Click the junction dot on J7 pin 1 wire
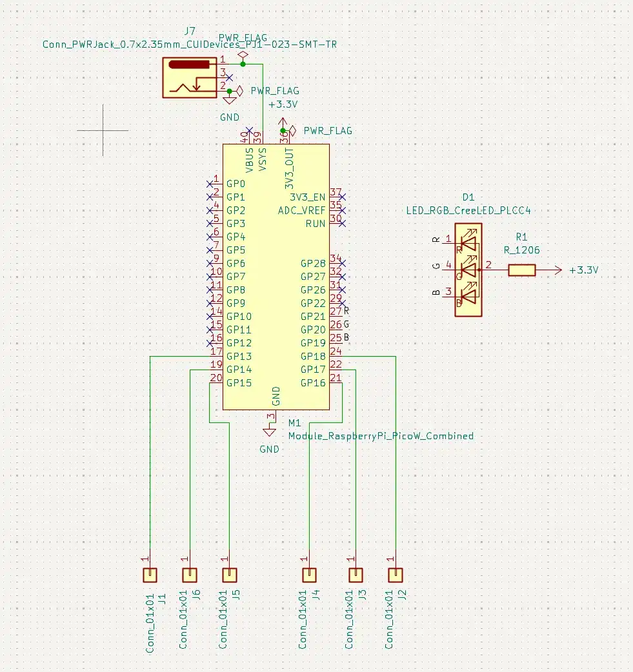Viewport: 633px width, 672px height. (x=243, y=64)
